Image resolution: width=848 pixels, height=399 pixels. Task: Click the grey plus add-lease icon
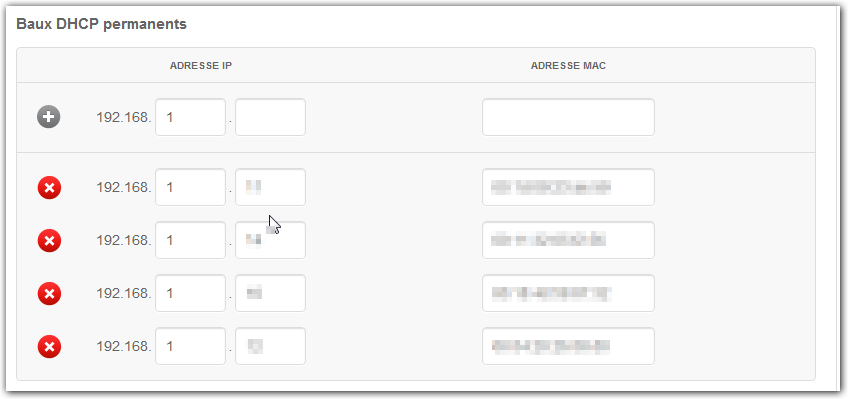tap(49, 117)
